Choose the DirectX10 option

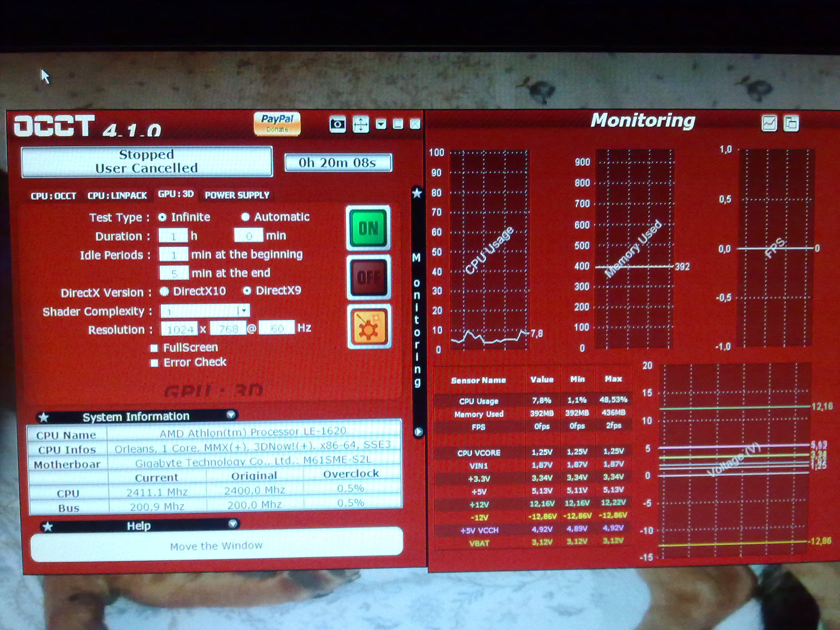pyautogui.click(x=164, y=292)
